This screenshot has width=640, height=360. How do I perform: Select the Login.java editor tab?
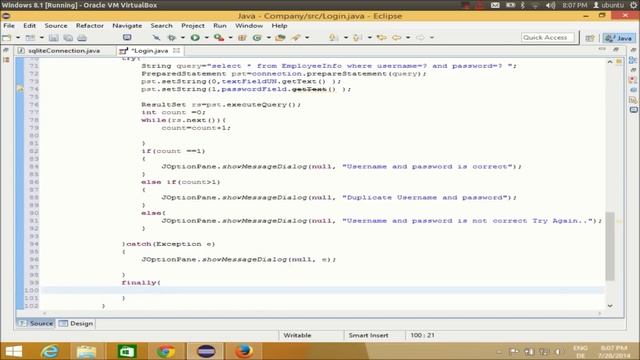[149, 51]
